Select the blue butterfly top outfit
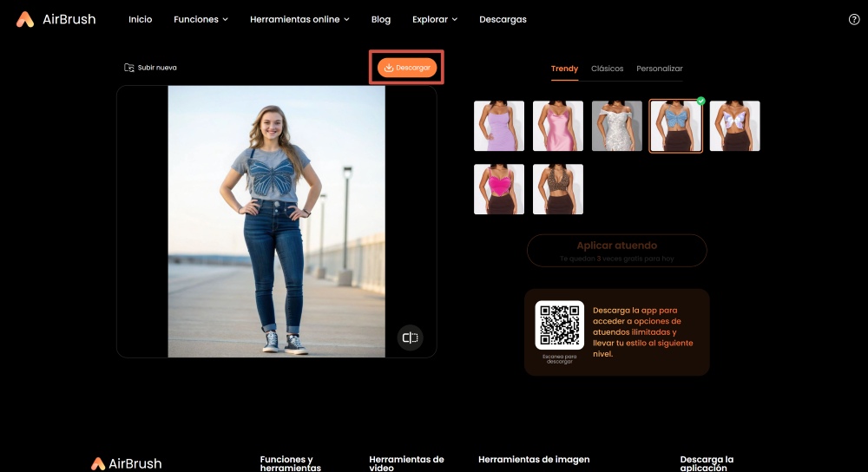 pyautogui.click(x=675, y=126)
